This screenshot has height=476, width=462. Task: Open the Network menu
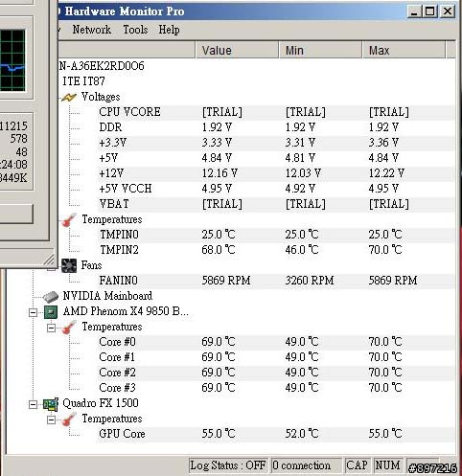pyautogui.click(x=92, y=30)
